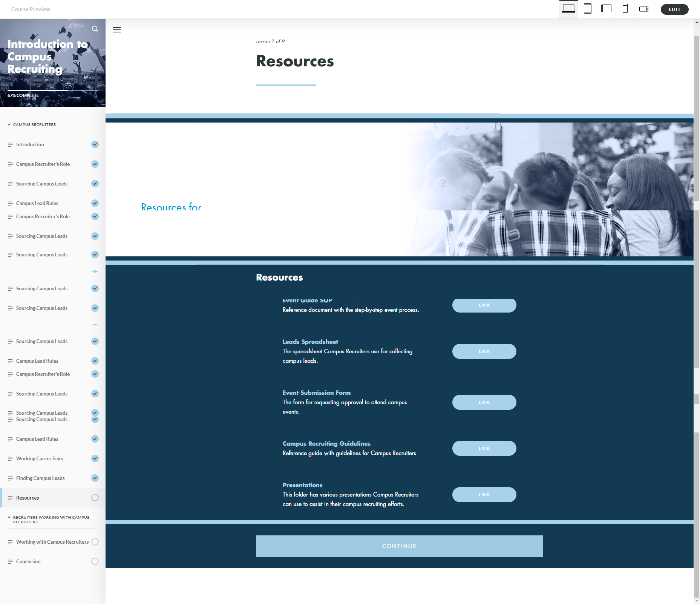
Task: Click the scrollbar up arrow
Action: (x=697, y=22)
